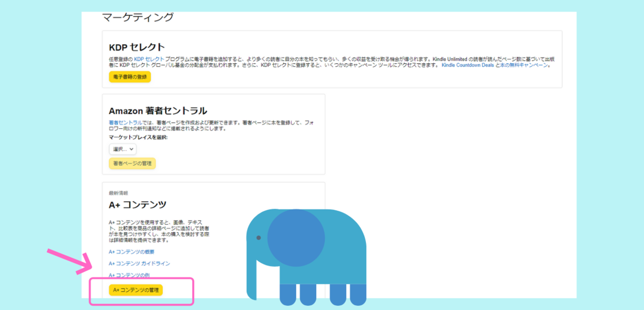Screen dimensions: 644x310
Task: Expand the 選択... marketplace dropdown
Action: click(x=123, y=149)
